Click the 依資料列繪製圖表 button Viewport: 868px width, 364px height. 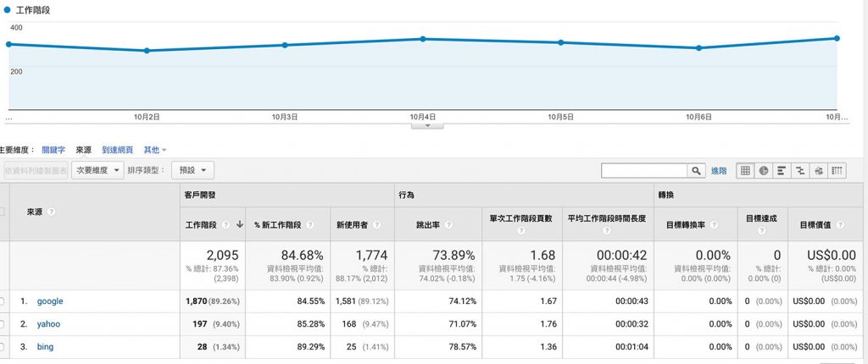click(36, 170)
